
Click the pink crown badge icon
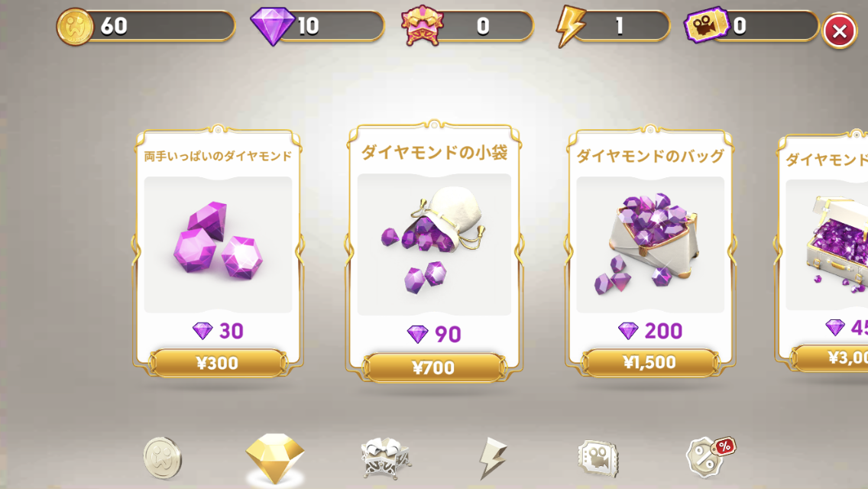pos(423,25)
